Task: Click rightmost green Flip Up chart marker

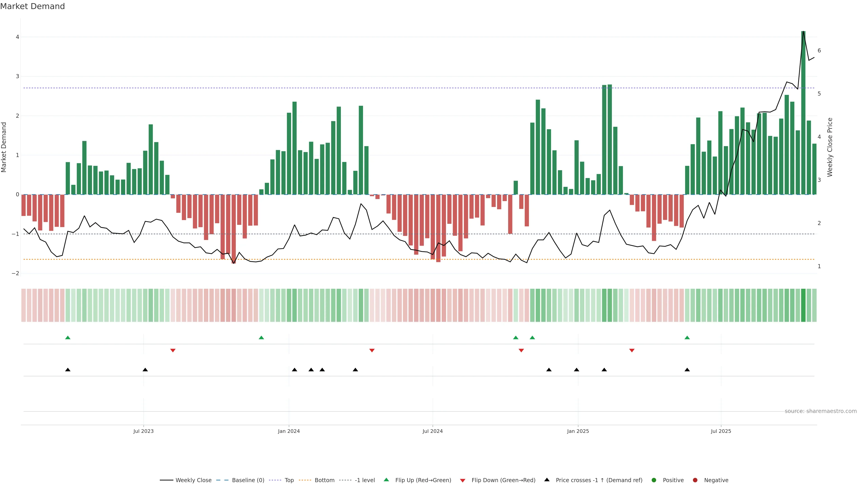Action: pyautogui.click(x=687, y=338)
